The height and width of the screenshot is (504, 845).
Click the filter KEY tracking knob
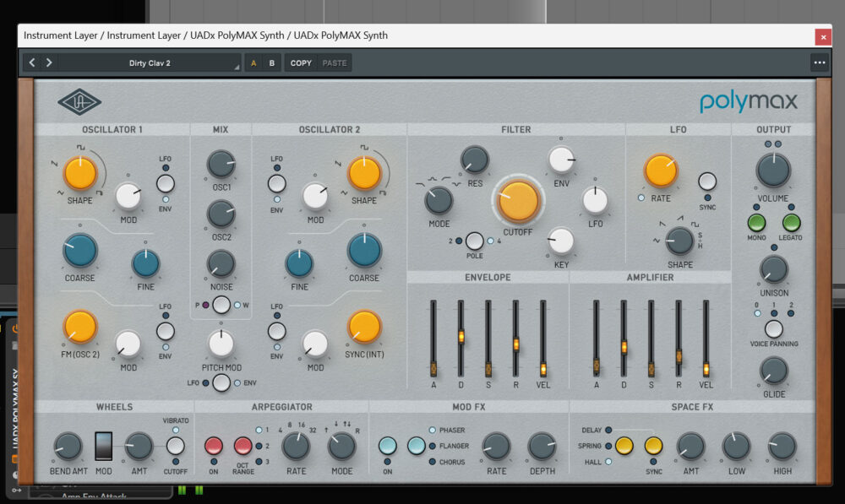click(561, 241)
